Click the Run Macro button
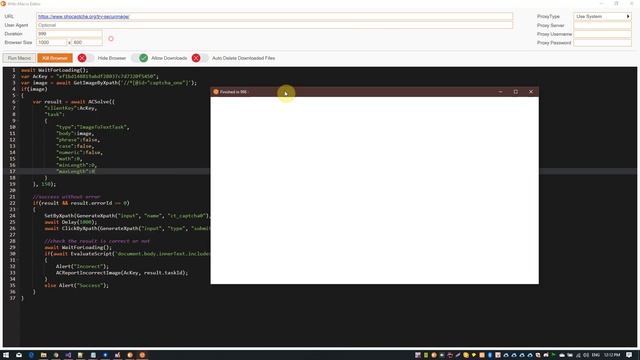This screenshot has height=360, width=640. 19,58
